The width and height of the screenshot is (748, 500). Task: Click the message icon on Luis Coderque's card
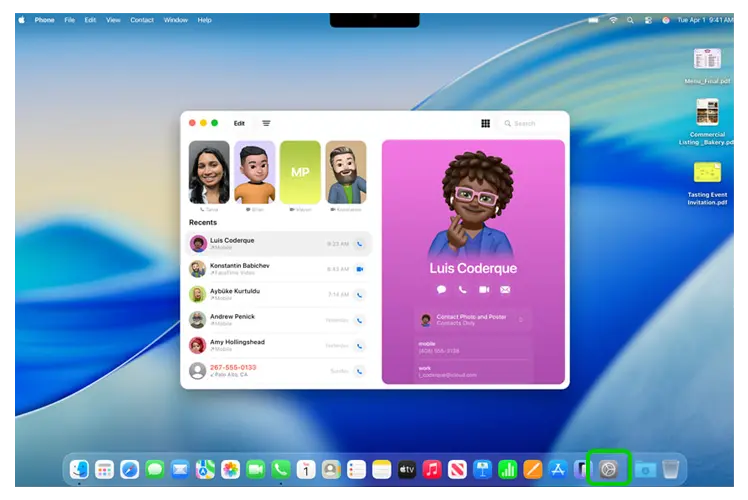[441, 289]
